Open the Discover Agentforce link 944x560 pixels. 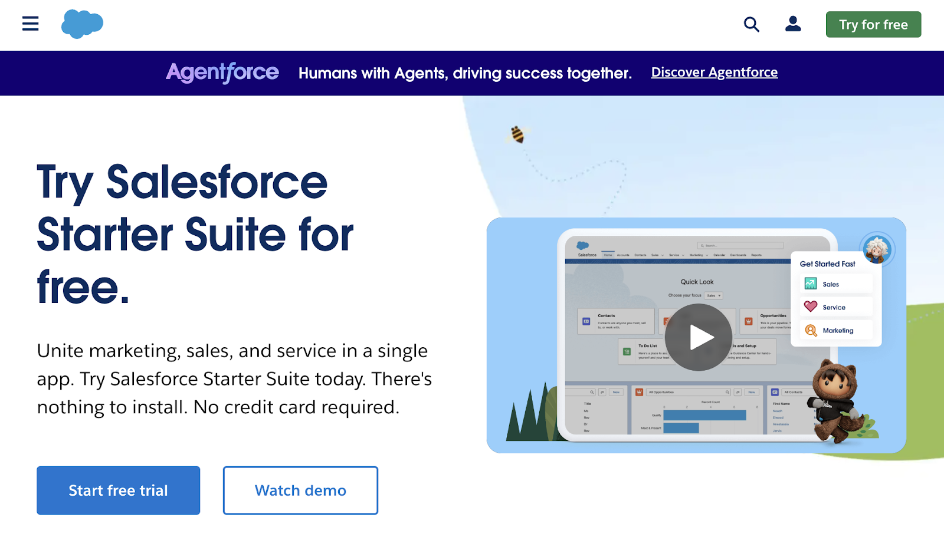714,72
